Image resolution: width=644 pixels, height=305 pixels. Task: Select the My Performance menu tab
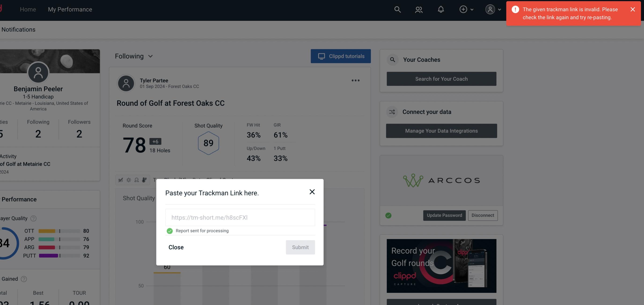click(x=70, y=9)
